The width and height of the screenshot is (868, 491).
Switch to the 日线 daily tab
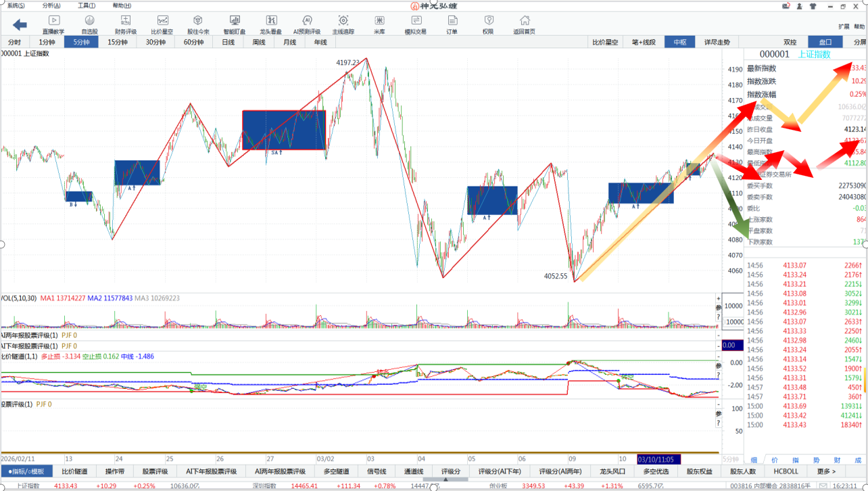[228, 42]
